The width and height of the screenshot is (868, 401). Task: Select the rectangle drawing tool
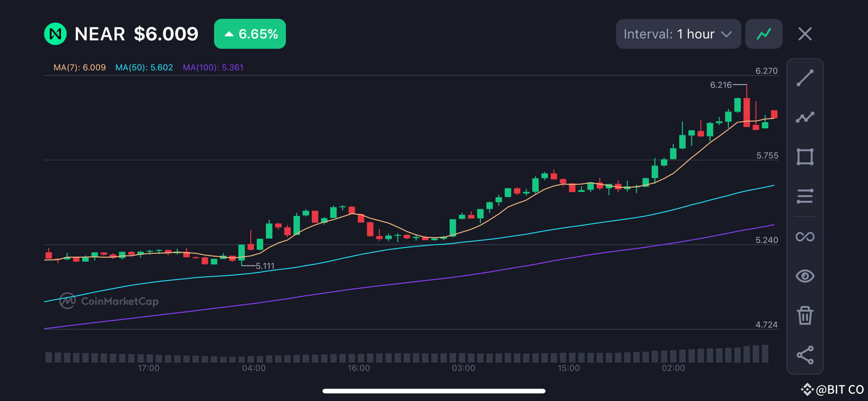point(805,156)
